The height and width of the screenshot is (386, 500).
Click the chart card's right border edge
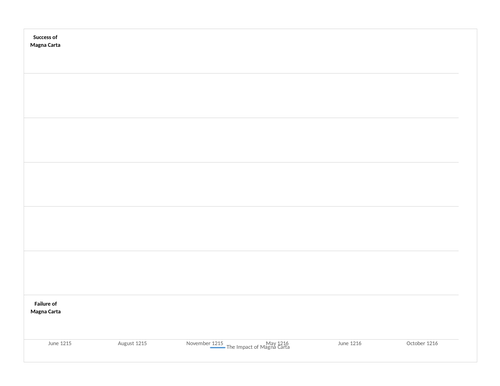point(477,195)
